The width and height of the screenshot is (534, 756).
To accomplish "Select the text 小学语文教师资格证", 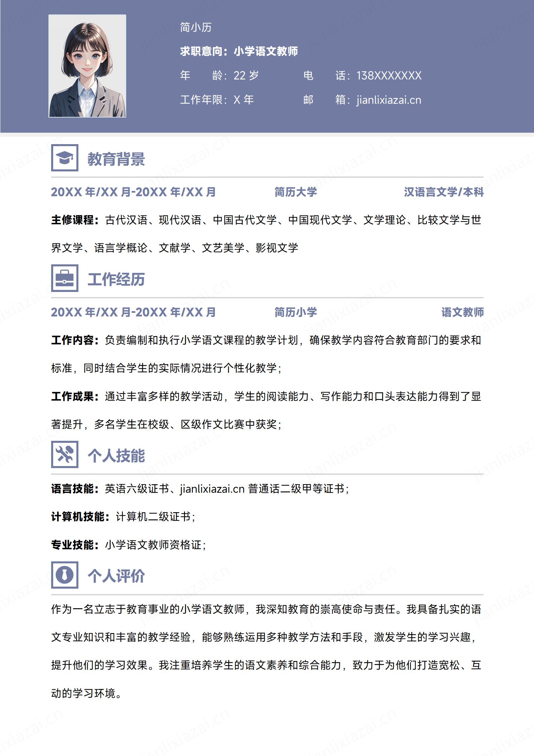I will click(x=153, y=545).
